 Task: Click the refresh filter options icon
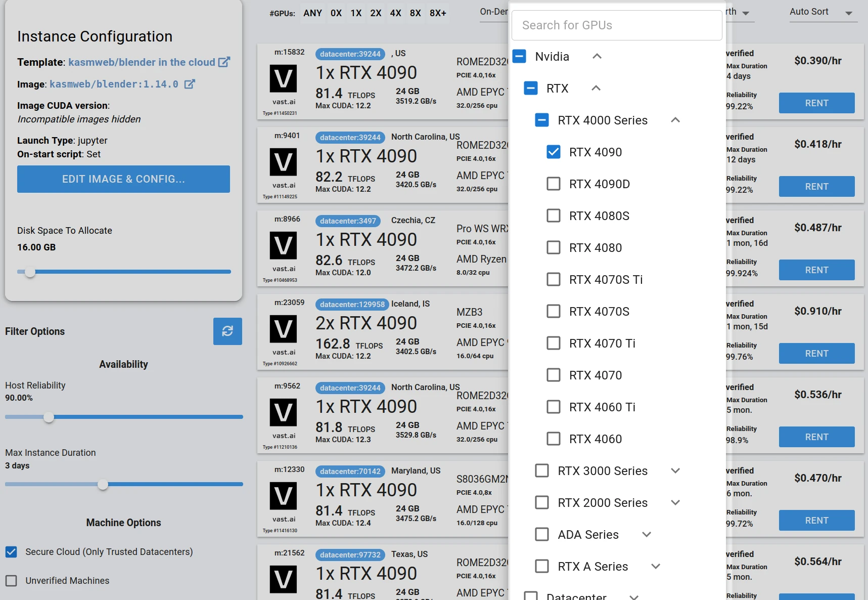tap(227, 331)
